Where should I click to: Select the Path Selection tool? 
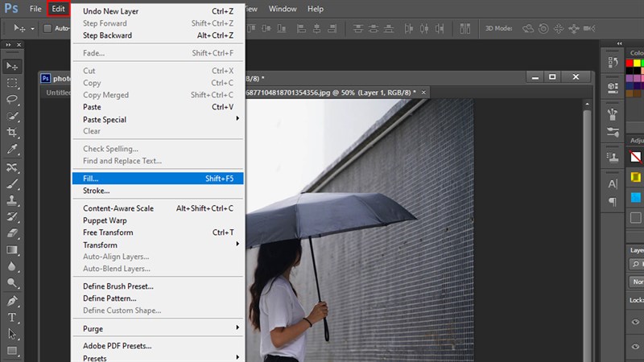click(x=12, y=334)
